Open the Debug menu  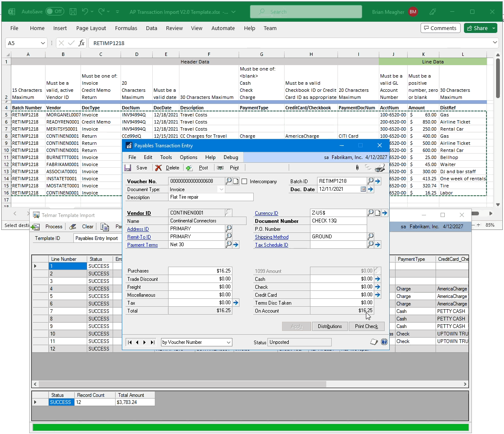click(x=231, y=157)
